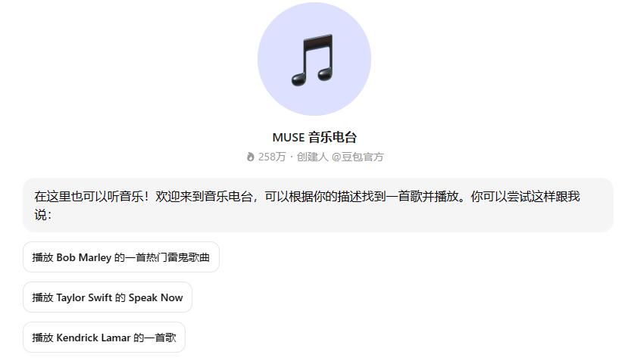Choose the Bob Marley reggae song suggestion
Image resolution: width=634 pixels, height=364 pixels.
pos(121,257)
